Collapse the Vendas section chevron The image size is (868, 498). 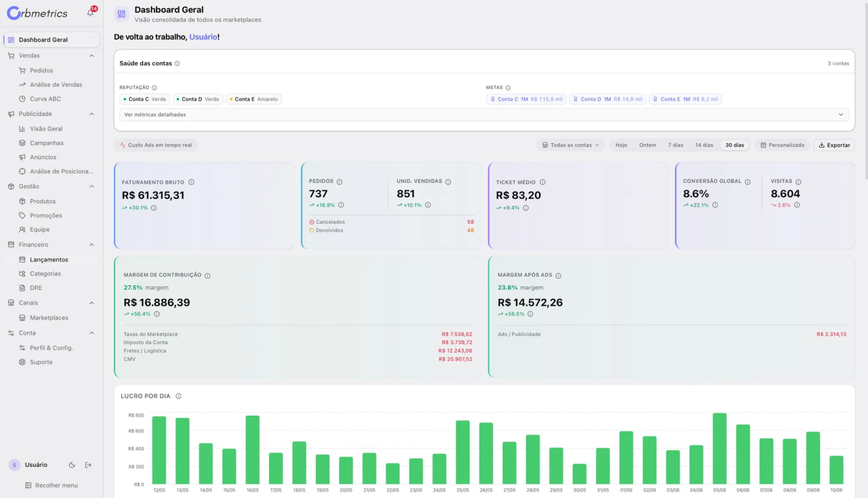92,56
